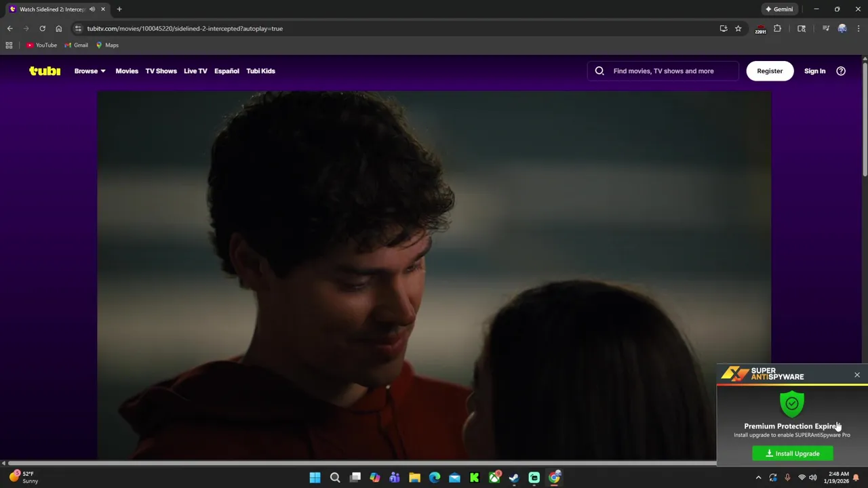The width and height of the screenshot is (868, 488).
Task: Click the horizontal scrollbar at page bottom
Action: tap(362, 464)
